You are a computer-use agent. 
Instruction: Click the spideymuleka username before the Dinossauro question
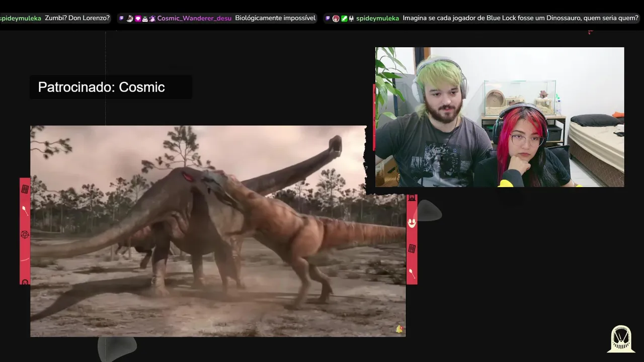click(377, 18)
